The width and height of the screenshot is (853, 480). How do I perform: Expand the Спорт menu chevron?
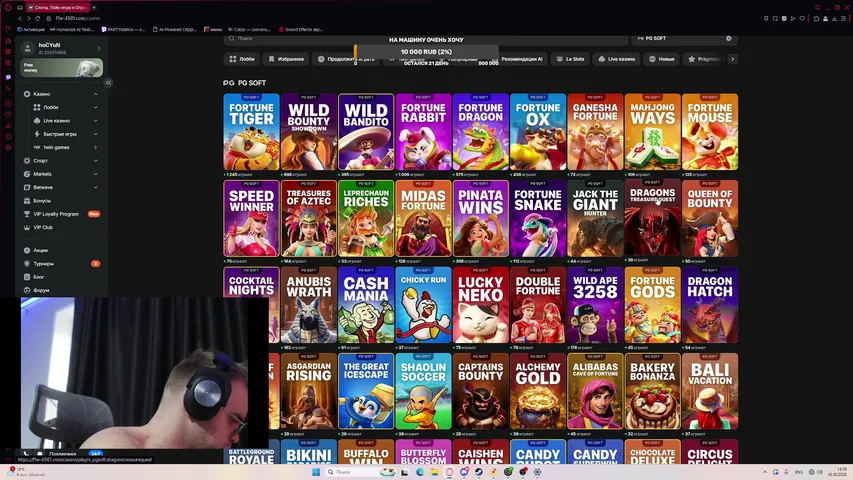tap(96, 161)
